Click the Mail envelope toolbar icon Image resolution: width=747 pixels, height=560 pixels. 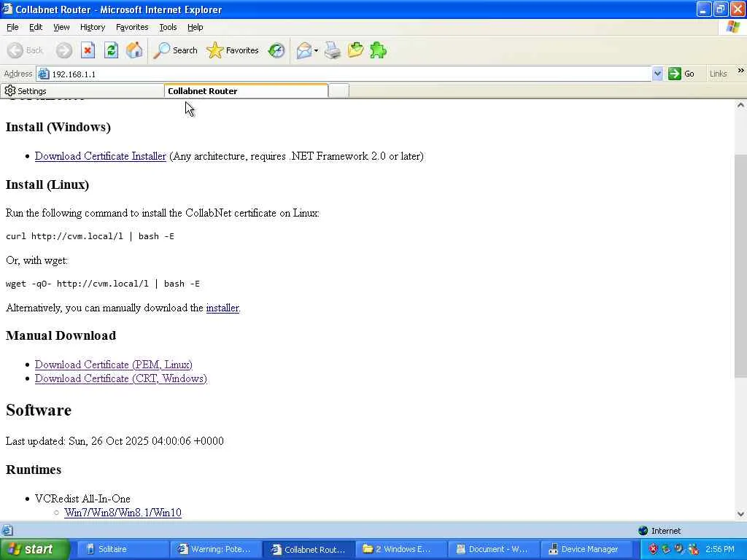304,50
